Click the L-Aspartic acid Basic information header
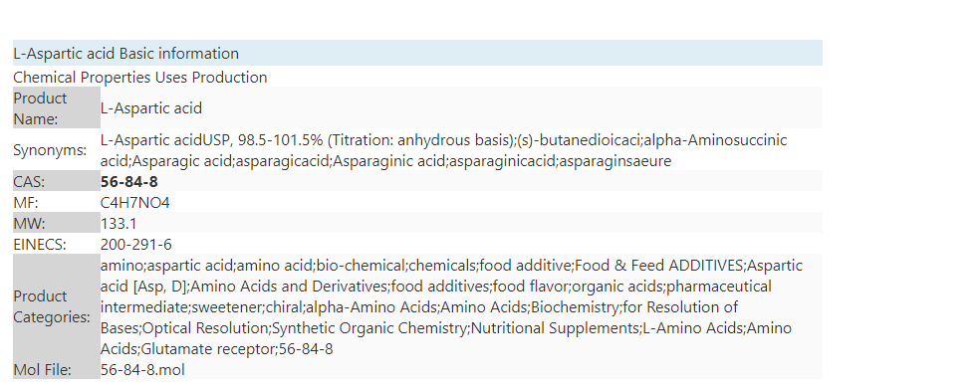 pyautogui.click(x=417, y=53)
